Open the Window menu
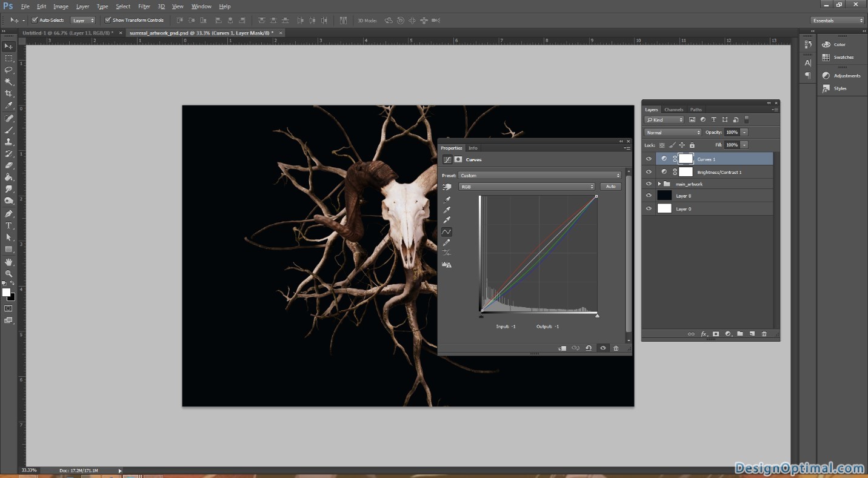This screenshot has width=868, height=478. coord(201,6)
